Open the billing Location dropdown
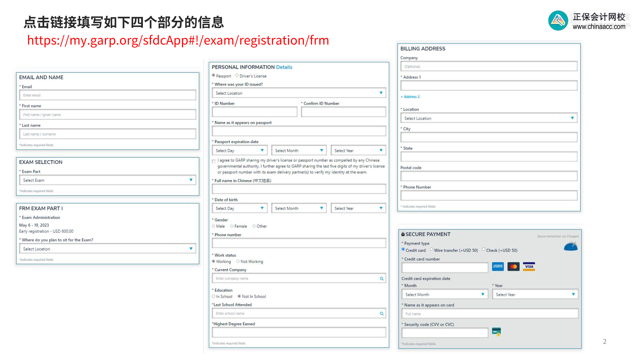This screenshot has width=644, height=362. [489, 118]
